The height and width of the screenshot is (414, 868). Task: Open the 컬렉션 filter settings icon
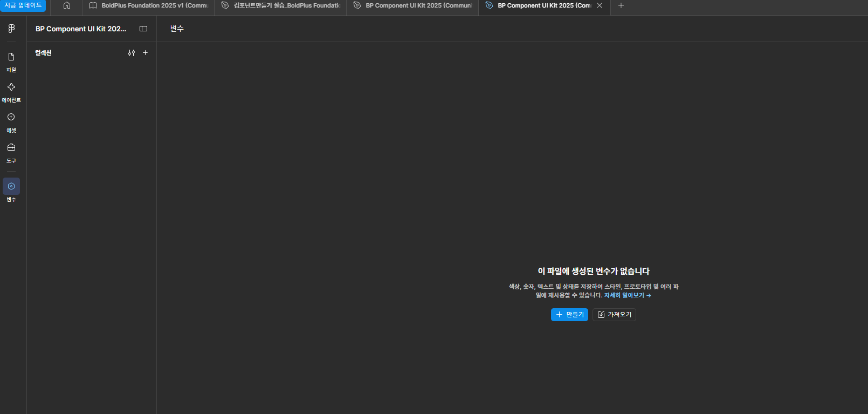[132, 53]
